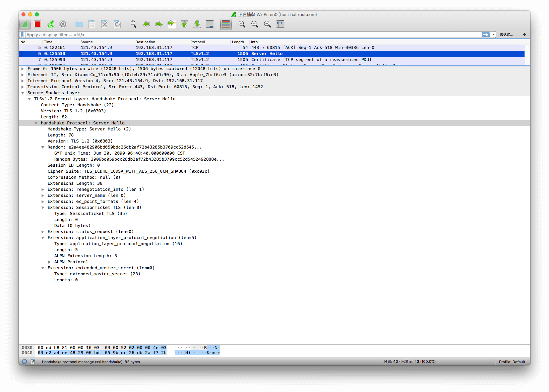
Task: Sort packets by No. column
Action: [30, 42]
